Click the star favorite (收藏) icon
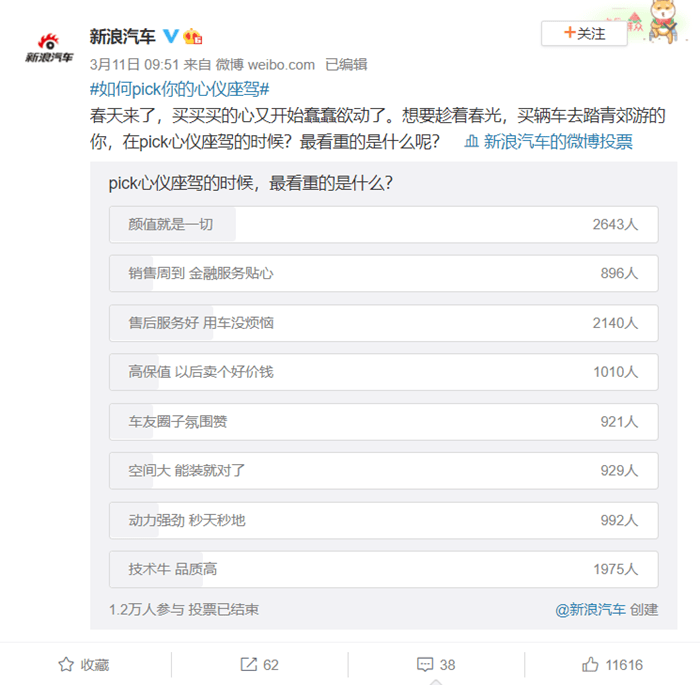This screenshot has width=700, height=685. click(x=66, y=664)
